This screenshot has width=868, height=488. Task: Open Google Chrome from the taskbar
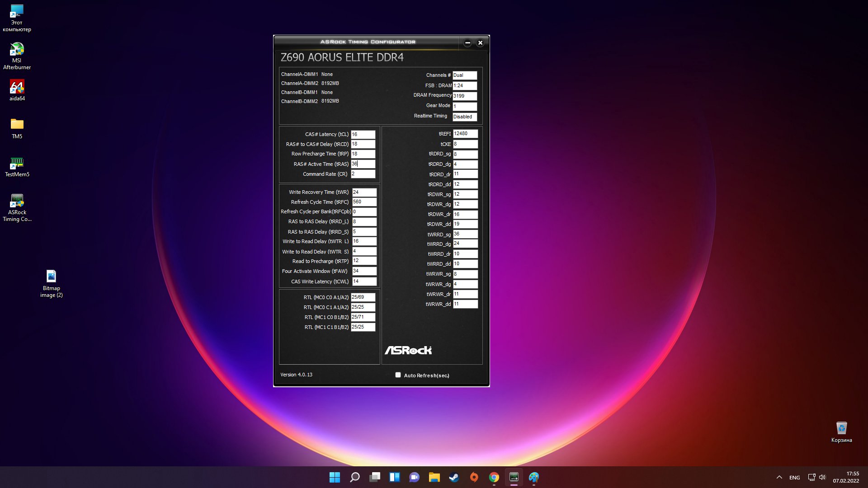pos(494,477)
